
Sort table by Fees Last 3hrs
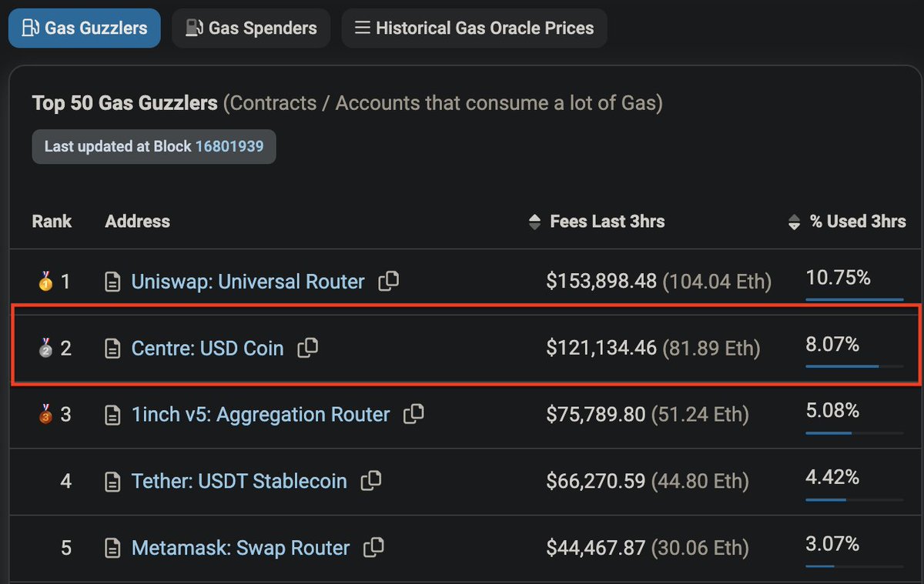(597, 222)
